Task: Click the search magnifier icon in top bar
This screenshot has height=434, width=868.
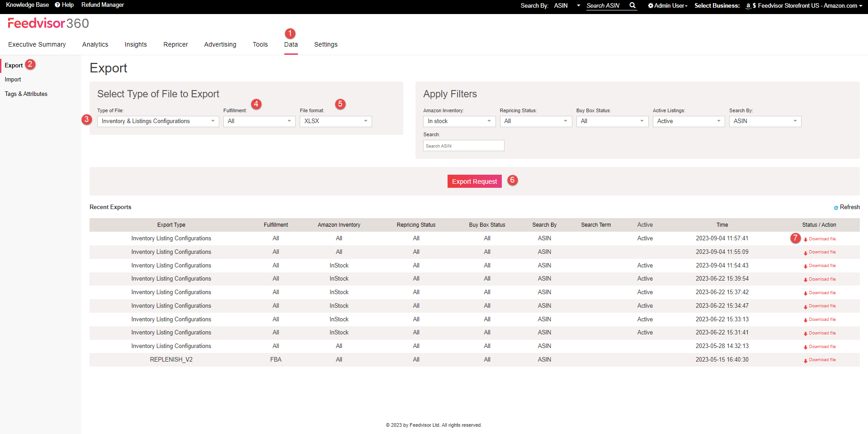Action: pyautogui.click(x=632, y=5)
